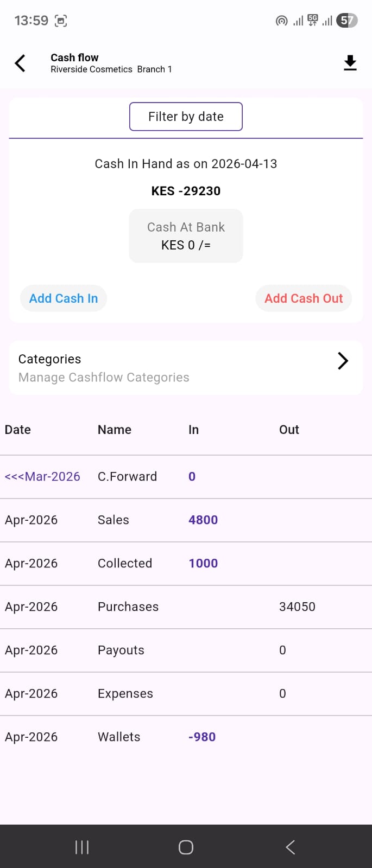
Task: Tap the Add Cash In button
Action: pos(63,298)
